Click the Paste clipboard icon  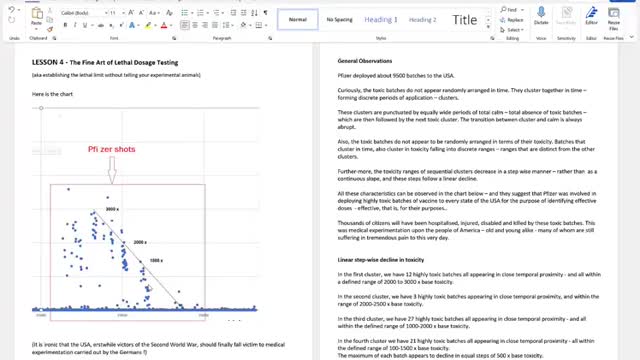click(37, 13)
